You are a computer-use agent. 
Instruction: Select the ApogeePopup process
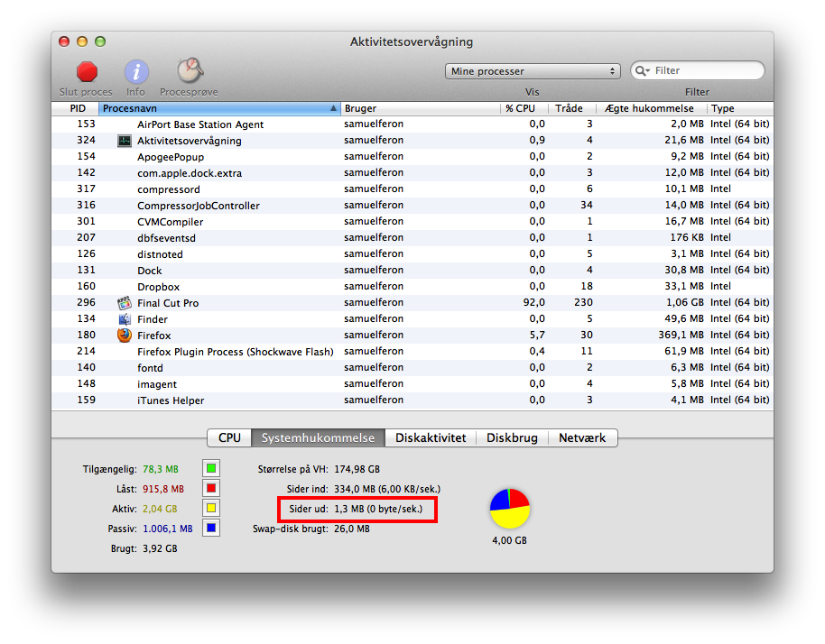tap(412, 157)
